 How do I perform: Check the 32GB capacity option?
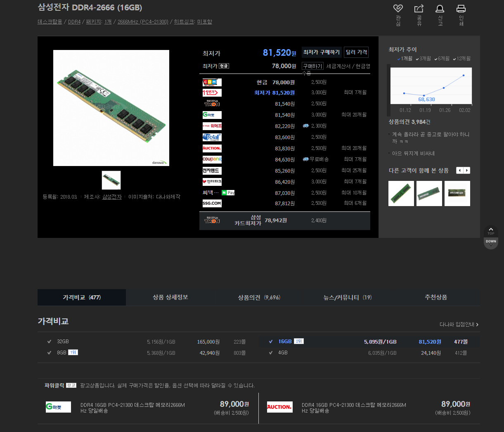[49, 342]
